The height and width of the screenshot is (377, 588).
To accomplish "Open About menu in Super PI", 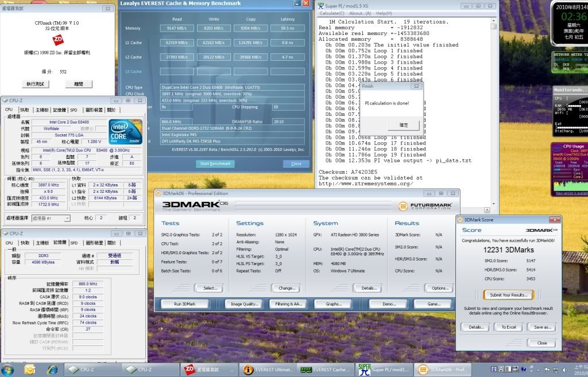I will [x=359, y=13].
